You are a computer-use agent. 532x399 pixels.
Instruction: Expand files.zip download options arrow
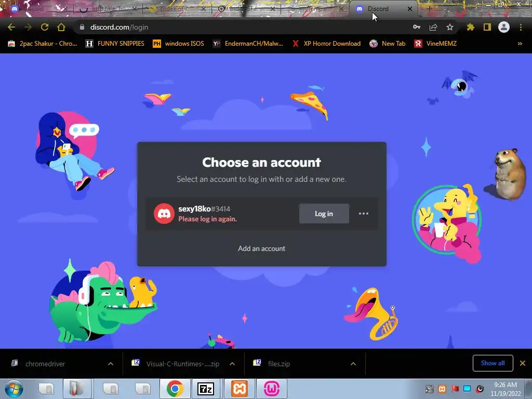click(353, 364)
